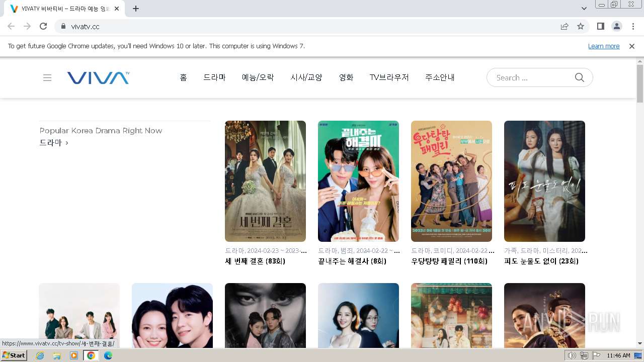Open the 시사/교양 navigation menu
This screenshot has height=362, width=644.
306,77
